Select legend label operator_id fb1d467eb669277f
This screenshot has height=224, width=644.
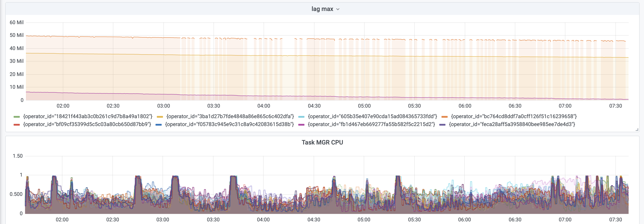point(371,125)
